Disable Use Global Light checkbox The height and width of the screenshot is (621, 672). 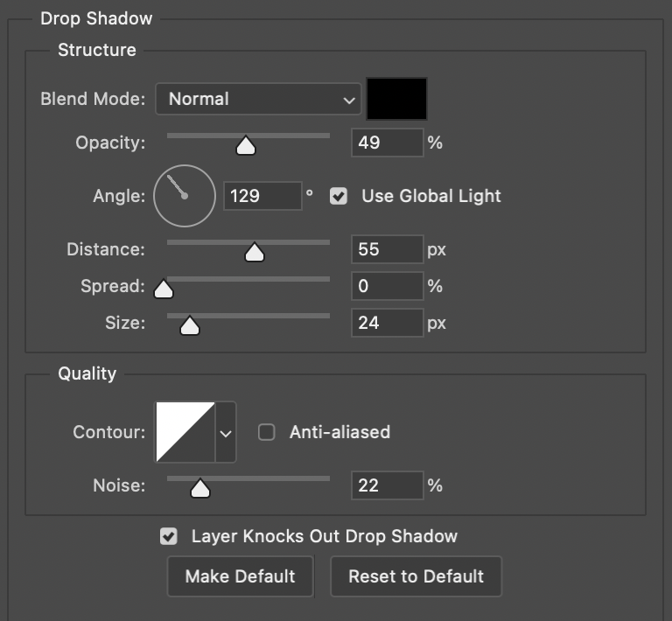click(339, 196)
